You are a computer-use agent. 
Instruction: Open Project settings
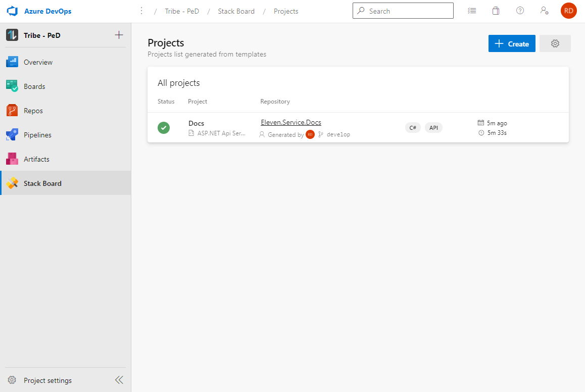pyautogui.click(x=48, y=380)
